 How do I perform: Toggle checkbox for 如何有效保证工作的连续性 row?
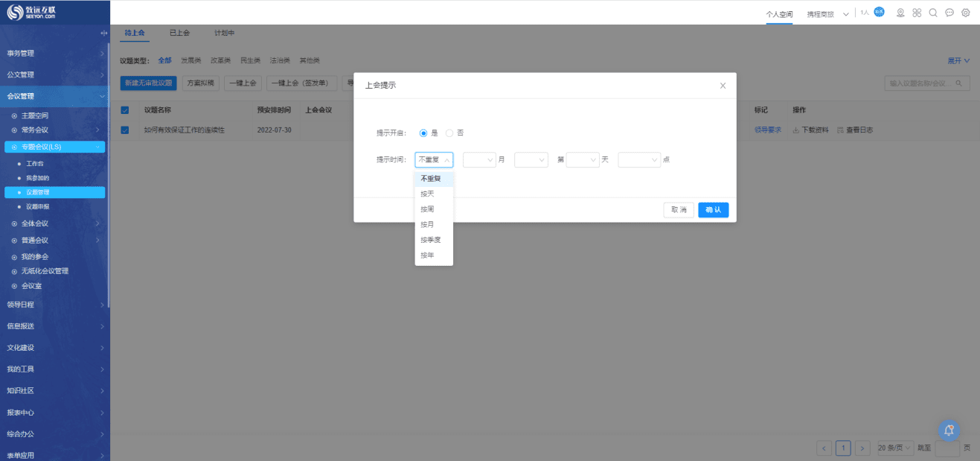[x=125, y=130]
